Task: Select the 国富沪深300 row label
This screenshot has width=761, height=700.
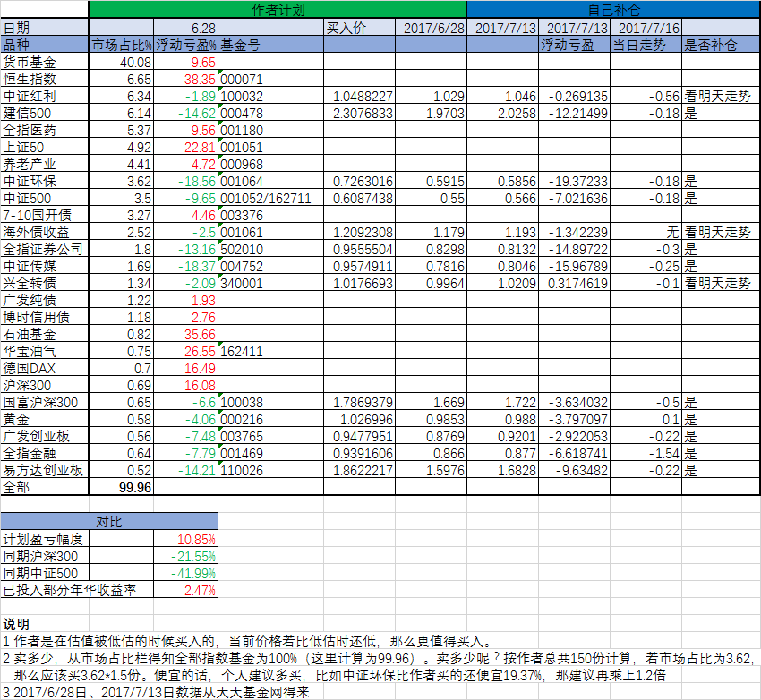Action: (x=44, y=401)
